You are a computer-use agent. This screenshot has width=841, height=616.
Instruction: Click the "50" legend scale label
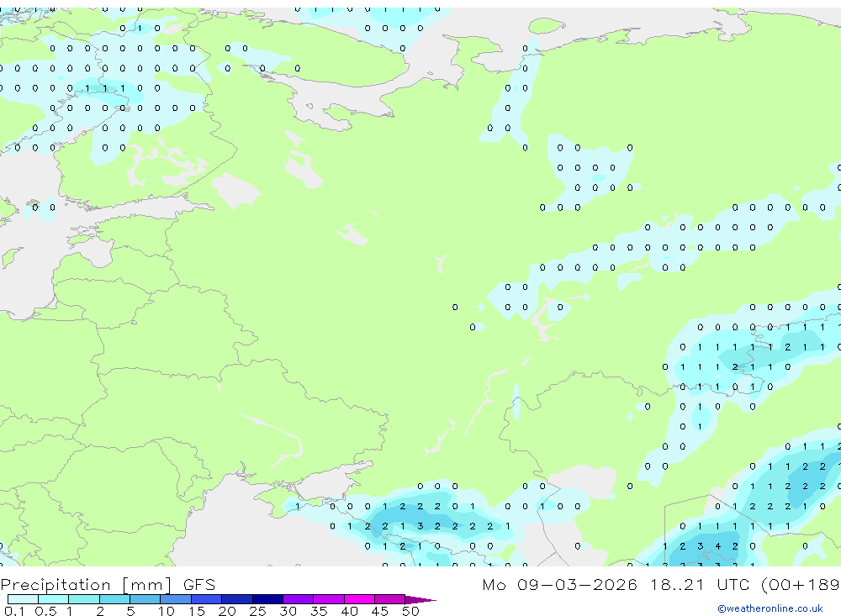tap(410, 611)
